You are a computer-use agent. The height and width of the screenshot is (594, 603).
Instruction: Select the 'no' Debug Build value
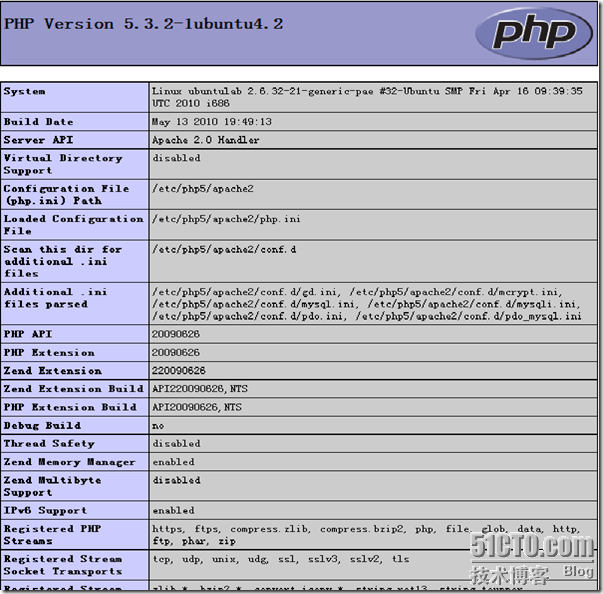click(158, 426)
